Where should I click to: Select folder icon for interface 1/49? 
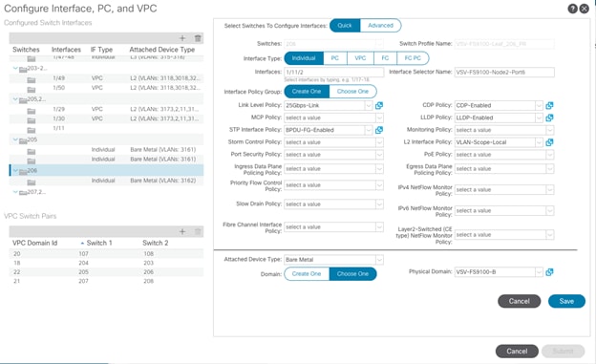32,80
